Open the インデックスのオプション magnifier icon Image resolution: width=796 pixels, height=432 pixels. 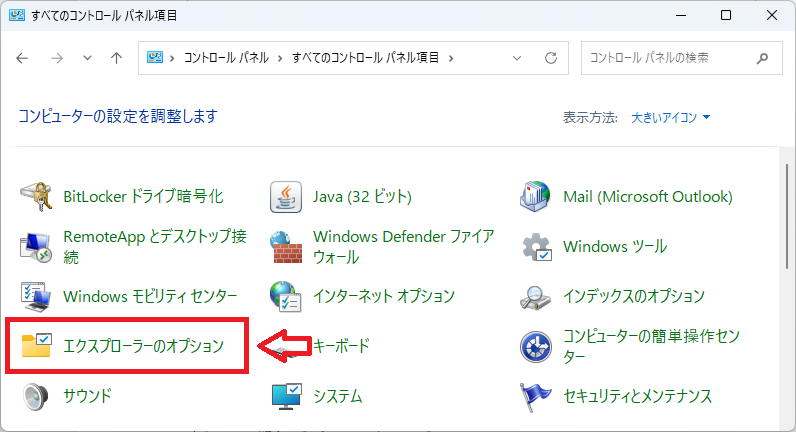(536, 297)
